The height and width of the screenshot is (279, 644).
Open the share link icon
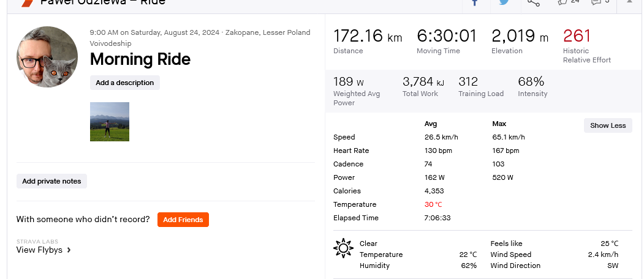534,2
